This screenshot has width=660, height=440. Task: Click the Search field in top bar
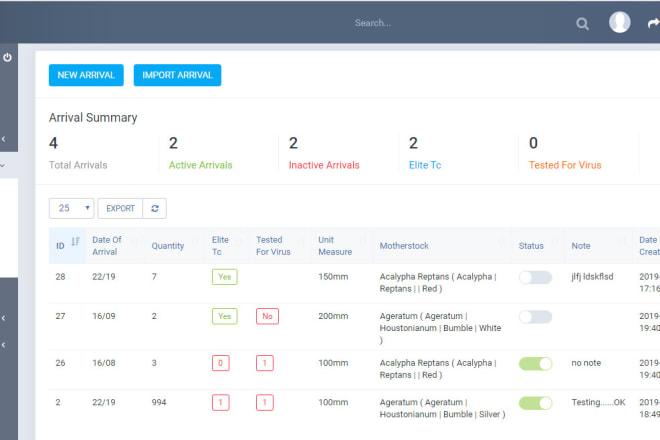click(373, 23)
